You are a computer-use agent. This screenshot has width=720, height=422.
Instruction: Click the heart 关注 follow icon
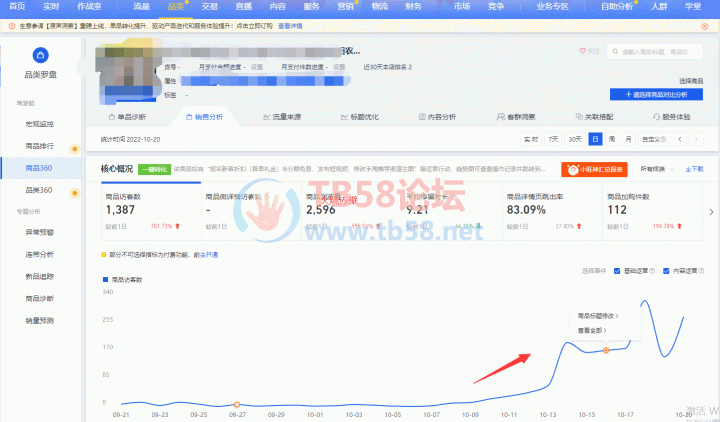coord(583,50)
